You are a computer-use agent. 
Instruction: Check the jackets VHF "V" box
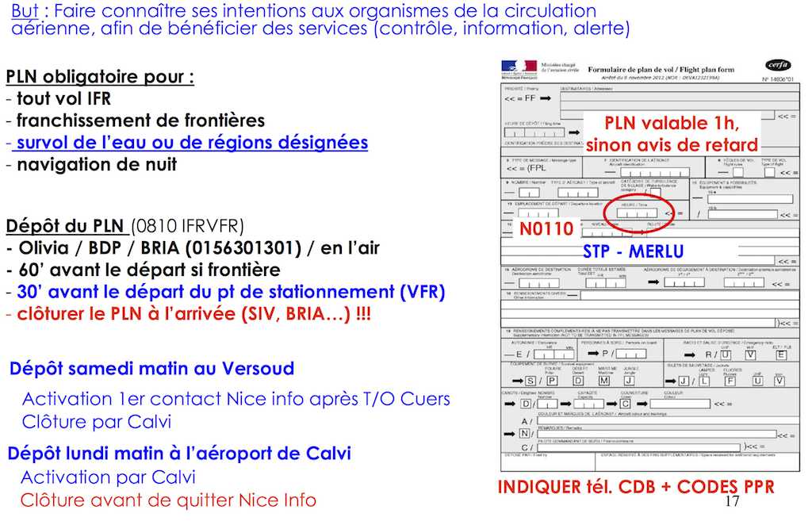coord(779,381)
